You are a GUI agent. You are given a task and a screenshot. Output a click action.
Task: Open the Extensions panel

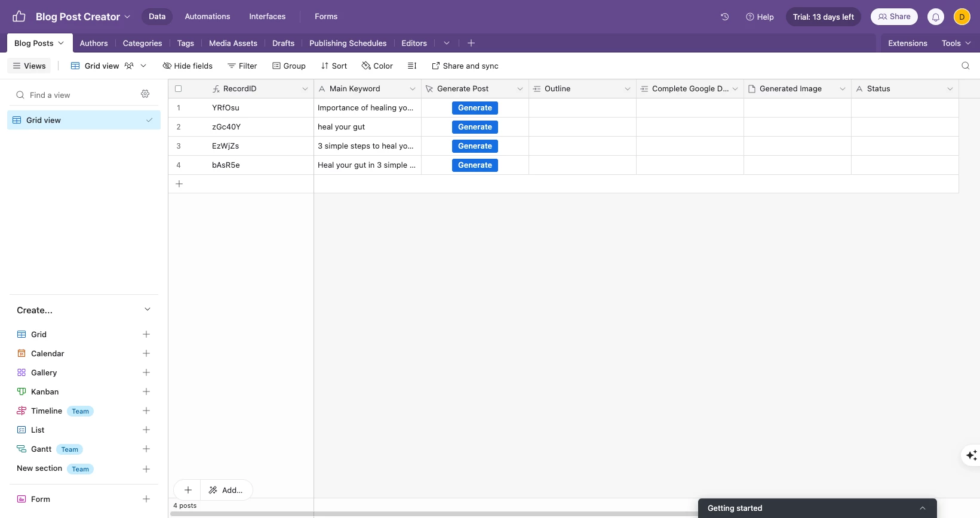click(907, 43)
